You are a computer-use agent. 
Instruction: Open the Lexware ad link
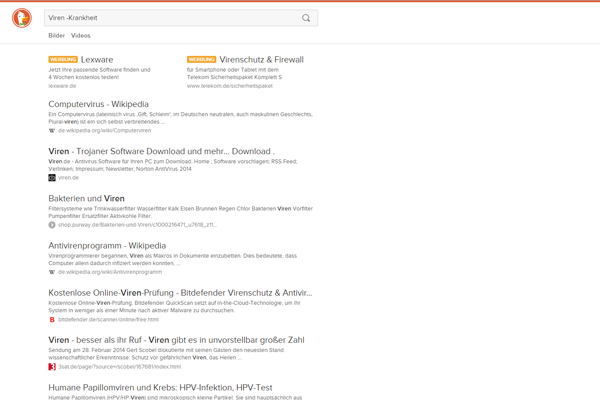(97, 59)
